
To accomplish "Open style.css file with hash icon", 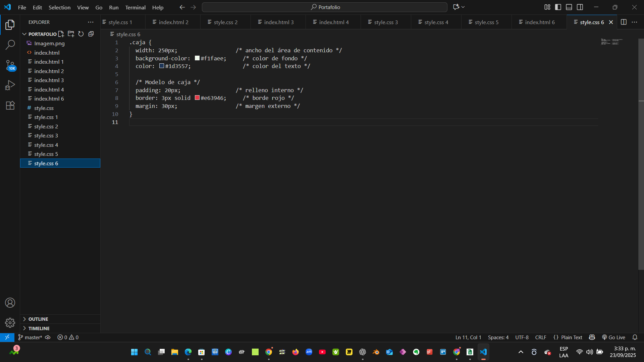I will click(60, 108).
